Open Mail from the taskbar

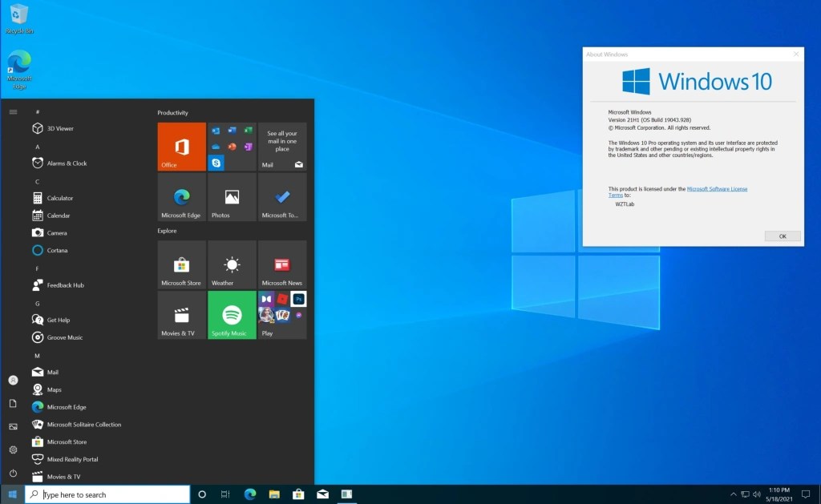(x=322, y=494)
